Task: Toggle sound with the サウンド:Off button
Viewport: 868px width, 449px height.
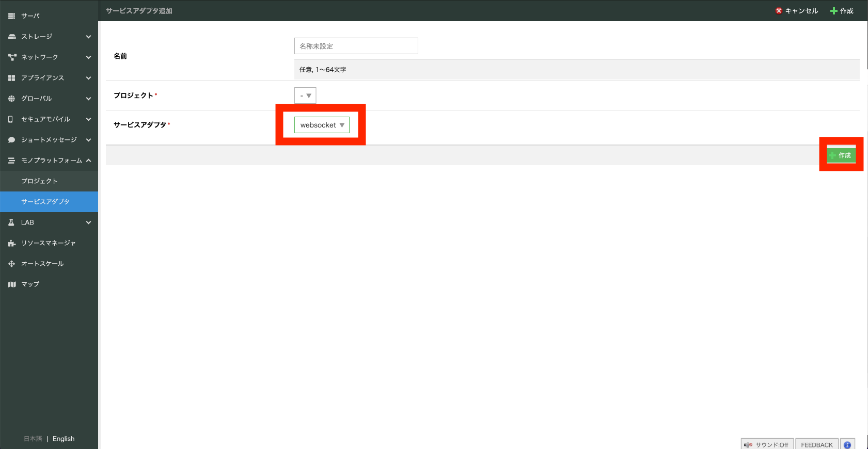Action: coord(767,444)
